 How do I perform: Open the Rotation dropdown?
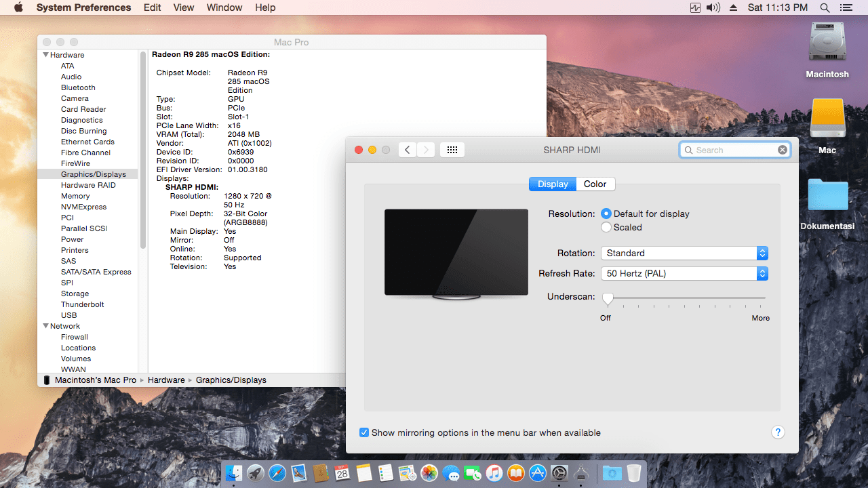point(684,253)
